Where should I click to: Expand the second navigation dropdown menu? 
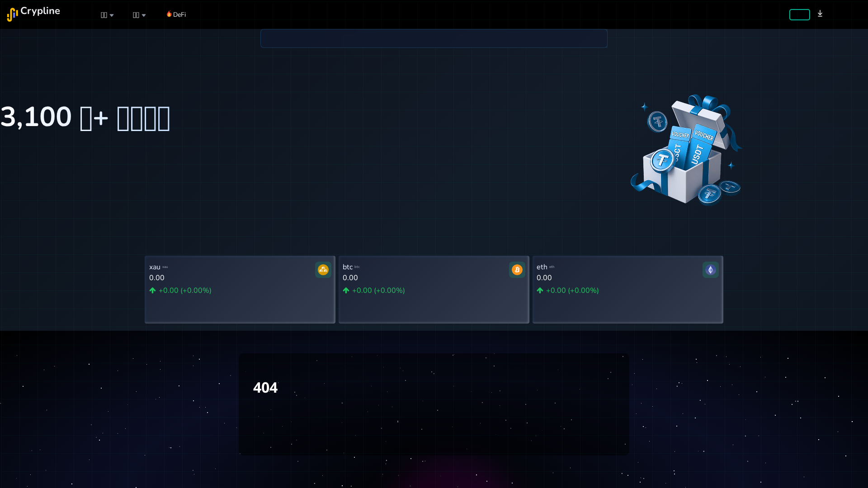(139, 15)
